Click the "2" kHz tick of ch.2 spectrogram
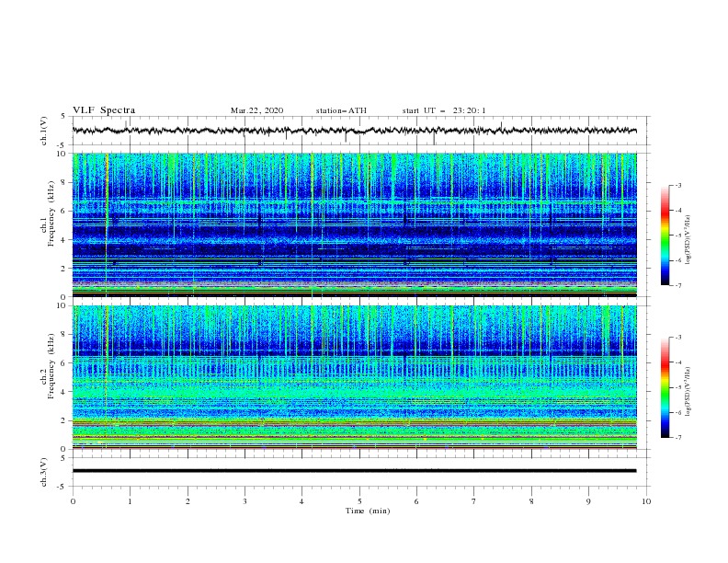The image size is (728, 563). click(x=64, y=420)
